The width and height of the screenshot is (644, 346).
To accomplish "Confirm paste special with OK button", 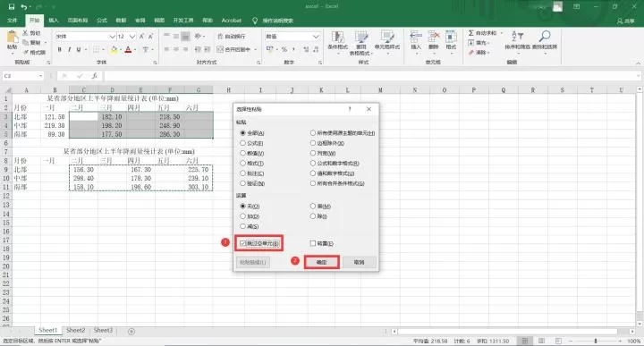I will click(x=322, y=262).
